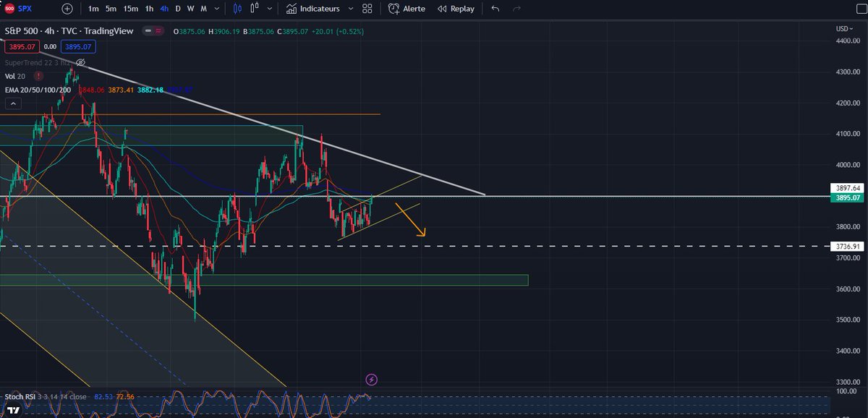Open the multi-chart layout grid icon
Image resolution: width=868 pixels, height=418 pixels.
click(x=367, y=8)
